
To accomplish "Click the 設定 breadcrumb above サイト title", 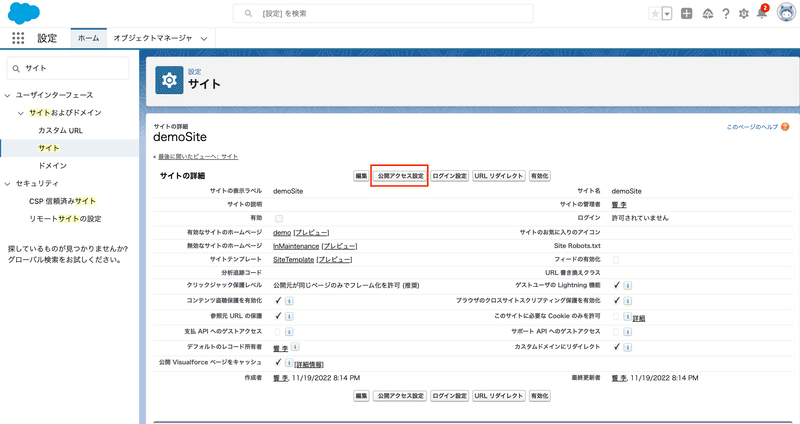I will [194, 72].
